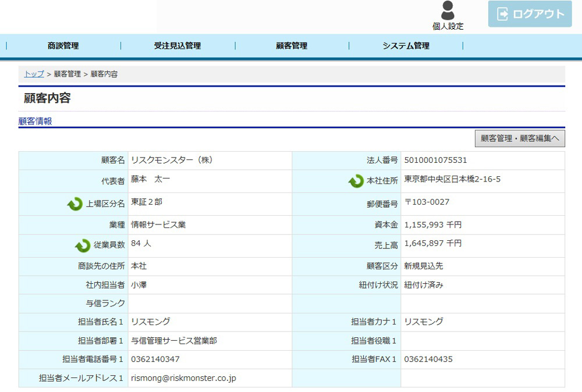This screenshot has width=582, height=392.
Task: Click the 顧客内容 page heading
Action: [47, 98]
